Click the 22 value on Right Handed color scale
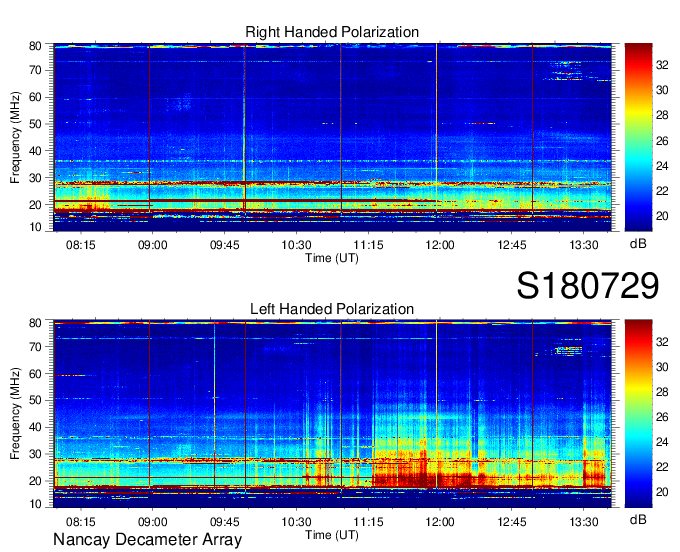The image size is (680, 552). click(x=662, y=191)
